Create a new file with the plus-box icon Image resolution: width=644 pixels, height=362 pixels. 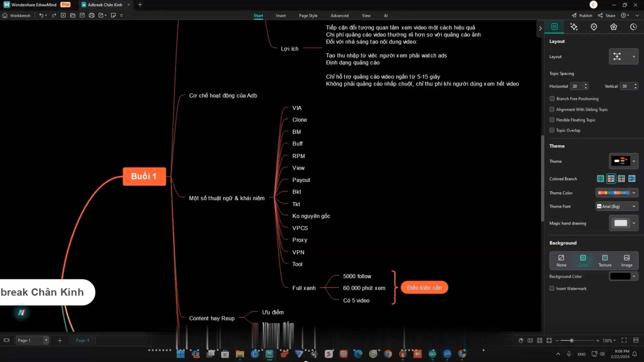tap(63, 15)
